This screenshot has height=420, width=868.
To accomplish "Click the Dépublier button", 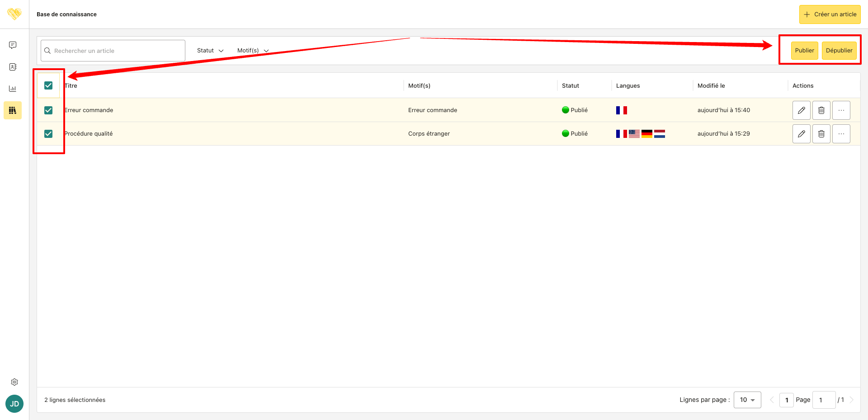I will click(839, 51).
